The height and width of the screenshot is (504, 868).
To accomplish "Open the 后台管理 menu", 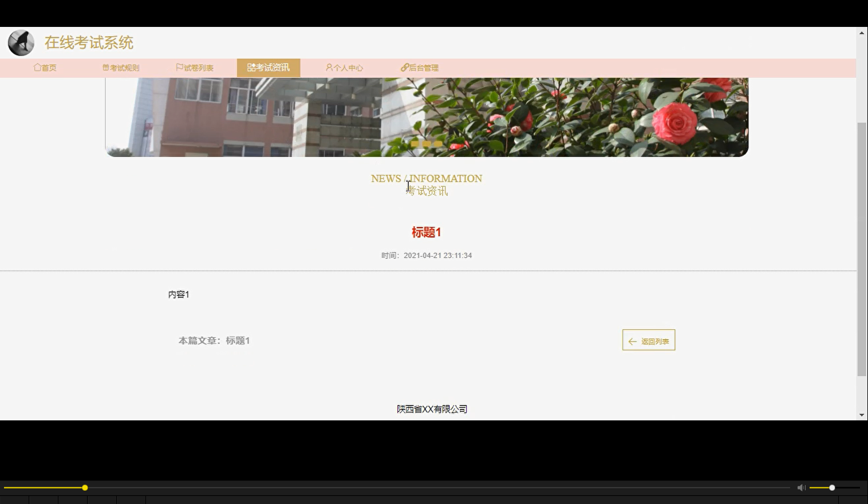I will (420, 67).
